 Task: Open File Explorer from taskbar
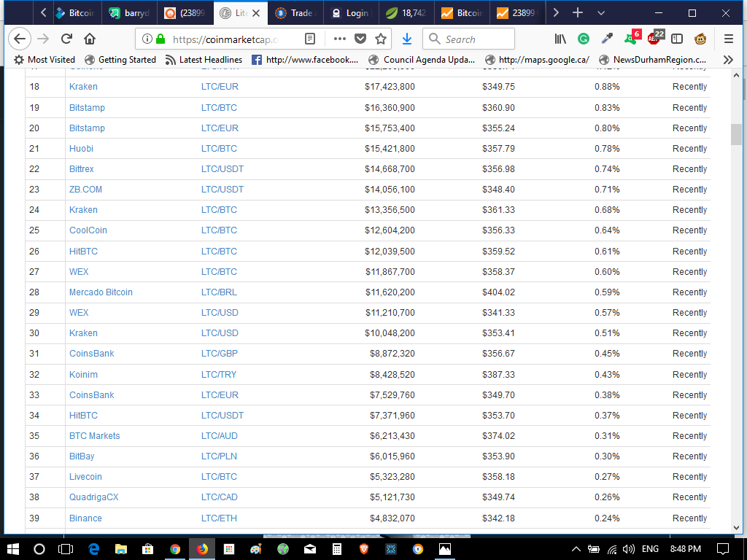[120, 549]
